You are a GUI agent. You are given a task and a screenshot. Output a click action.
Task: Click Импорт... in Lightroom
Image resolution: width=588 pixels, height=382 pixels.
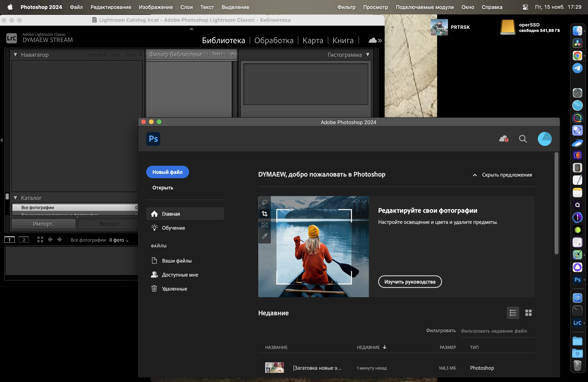click(44, 224)
